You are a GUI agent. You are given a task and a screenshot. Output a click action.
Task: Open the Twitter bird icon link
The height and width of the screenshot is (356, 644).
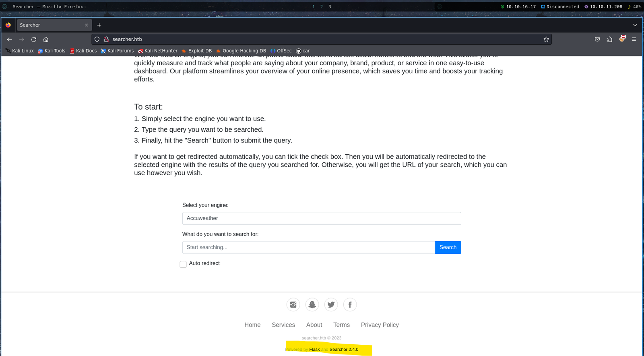(331, 304)
